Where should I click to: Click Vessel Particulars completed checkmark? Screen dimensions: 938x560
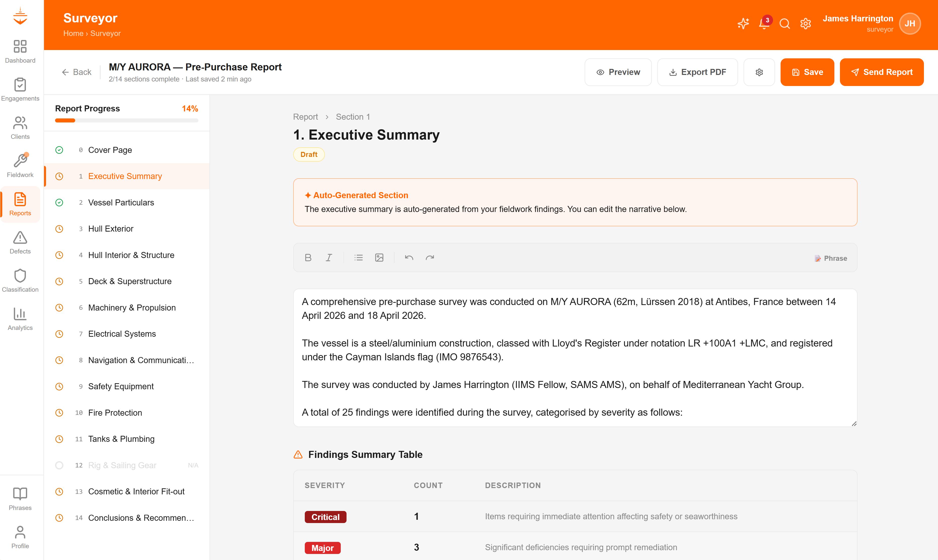coord(59,203)
